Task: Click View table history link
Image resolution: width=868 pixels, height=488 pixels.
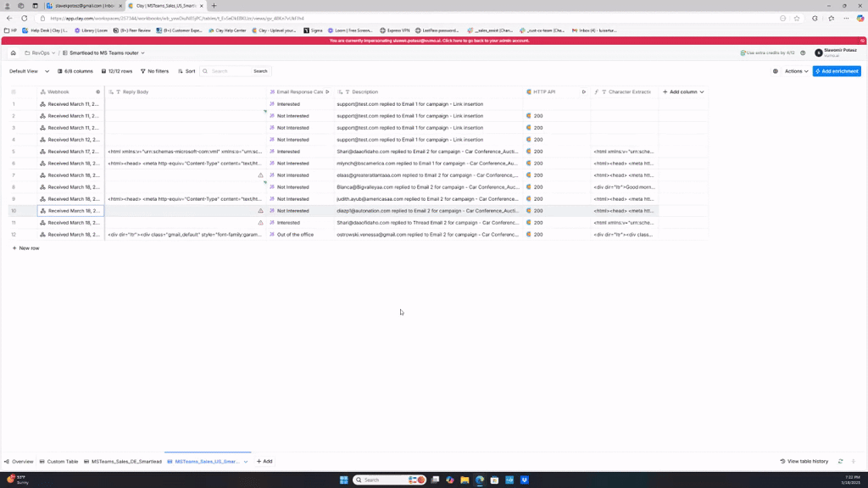Action: [x=804, y=462]
